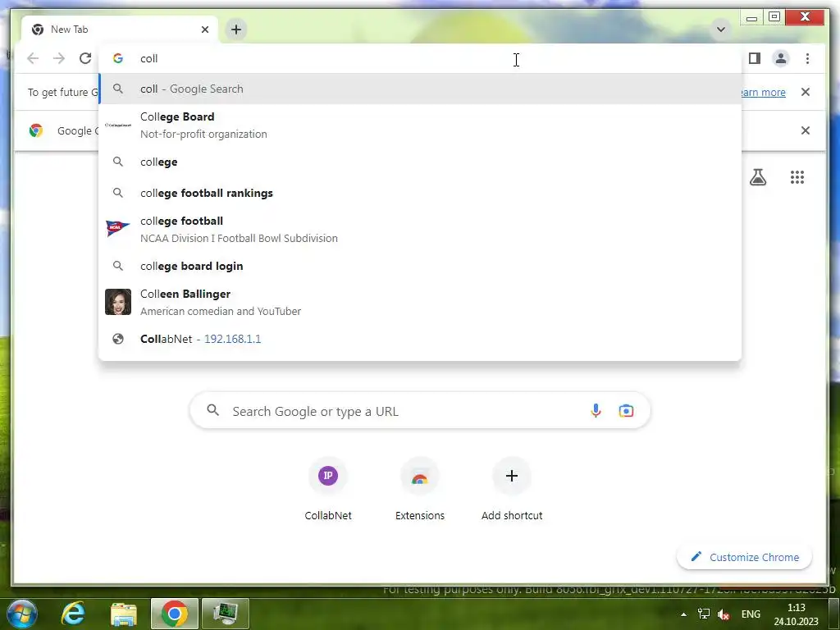Click the muted volume tray icon
840x630 pixels.
[724, 614]
